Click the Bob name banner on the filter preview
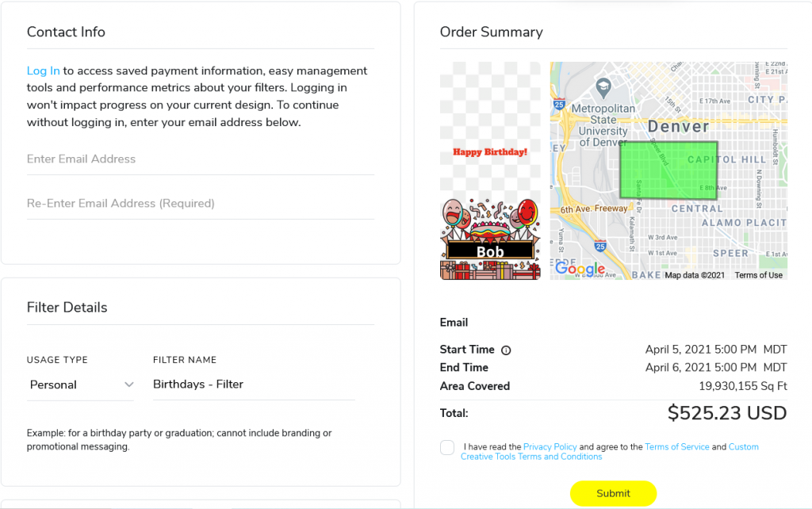The width and height of the screenshot is (812, 509). 490,251
